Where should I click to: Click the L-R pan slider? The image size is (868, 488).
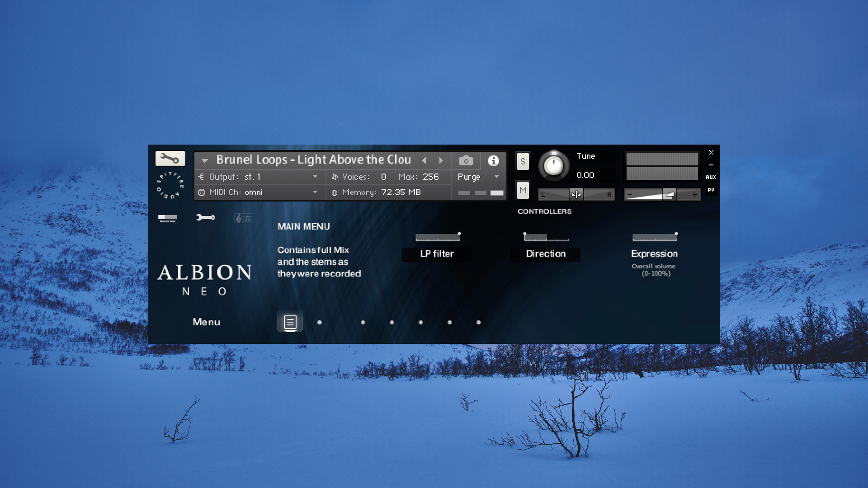pyautogui.click(x=576, y=194)
